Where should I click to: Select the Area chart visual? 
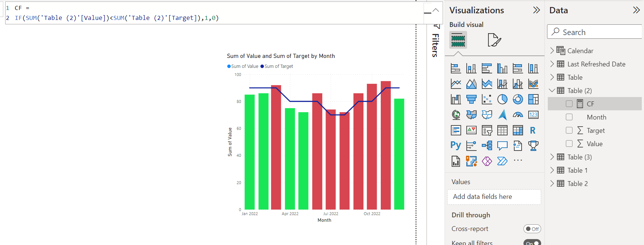471,84
